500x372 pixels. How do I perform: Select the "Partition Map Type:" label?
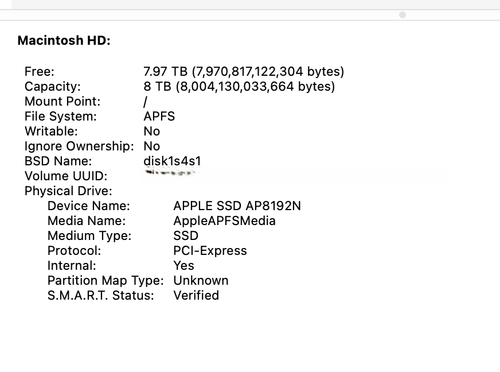click(x=106, y=281)
